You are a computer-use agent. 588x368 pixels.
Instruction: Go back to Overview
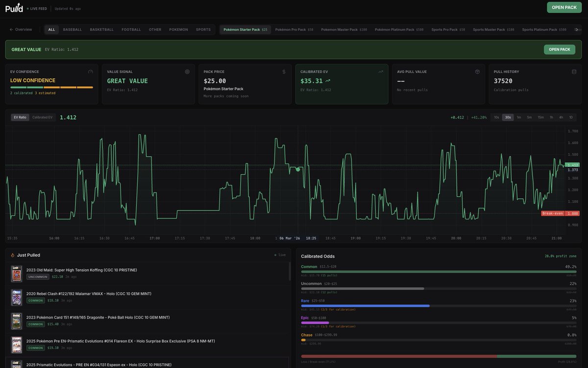pos(21,29)
